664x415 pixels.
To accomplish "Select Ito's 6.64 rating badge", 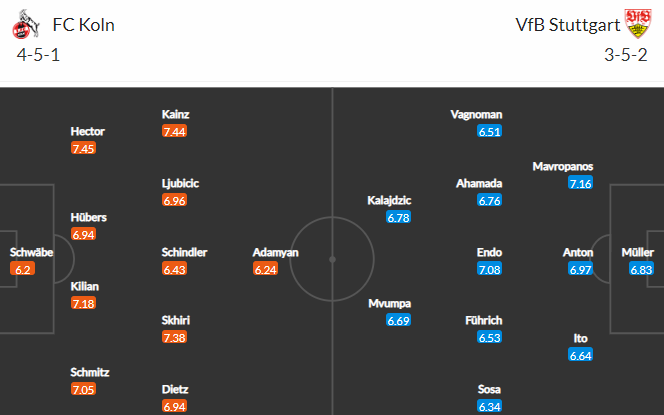I will [x=581, y=355].
